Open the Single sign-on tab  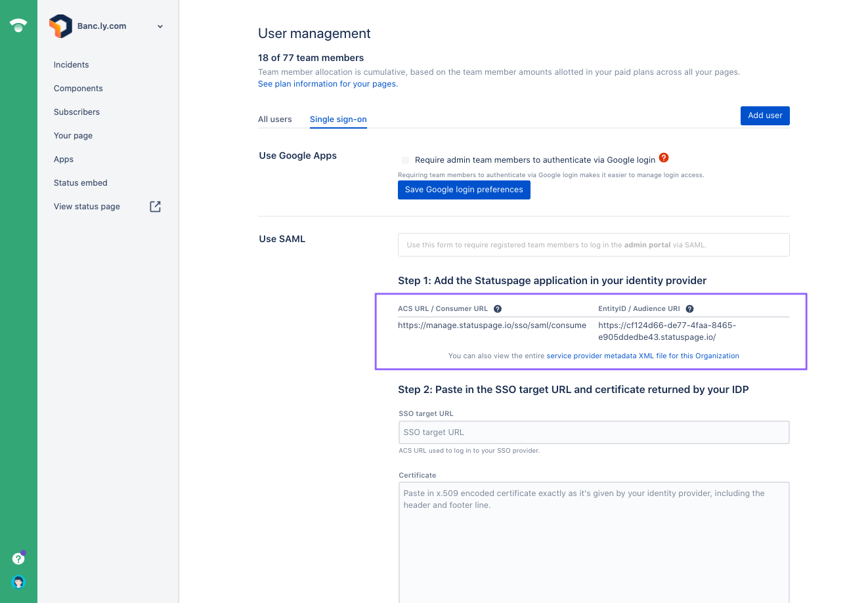tap(338, 119)
